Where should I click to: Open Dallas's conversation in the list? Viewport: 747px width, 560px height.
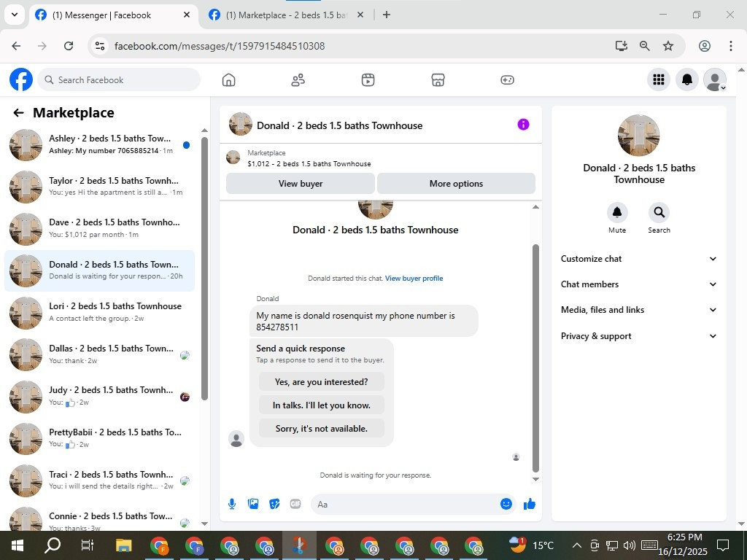coord(99,354)
